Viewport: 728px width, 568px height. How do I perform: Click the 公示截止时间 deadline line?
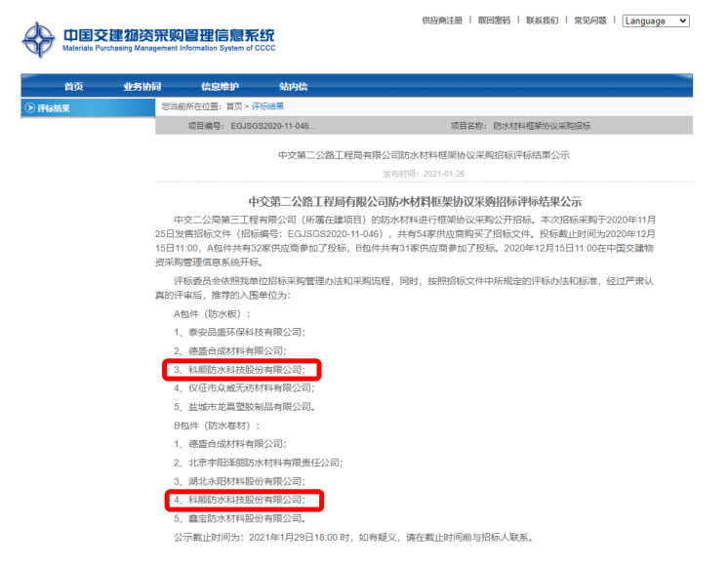pyautogui.click(x=353, y=538)
